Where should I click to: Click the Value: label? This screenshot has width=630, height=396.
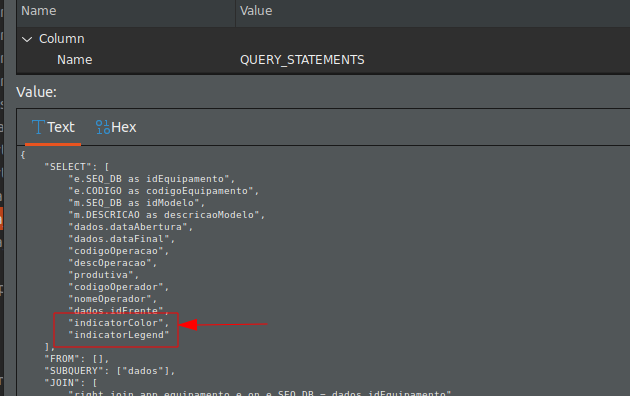(37, 92)
